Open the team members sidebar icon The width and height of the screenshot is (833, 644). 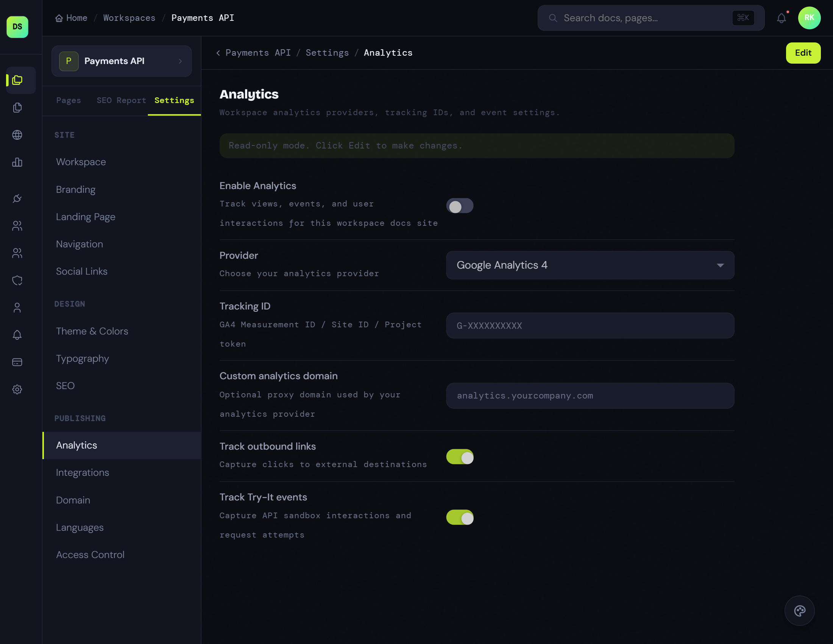coord(17,226)
